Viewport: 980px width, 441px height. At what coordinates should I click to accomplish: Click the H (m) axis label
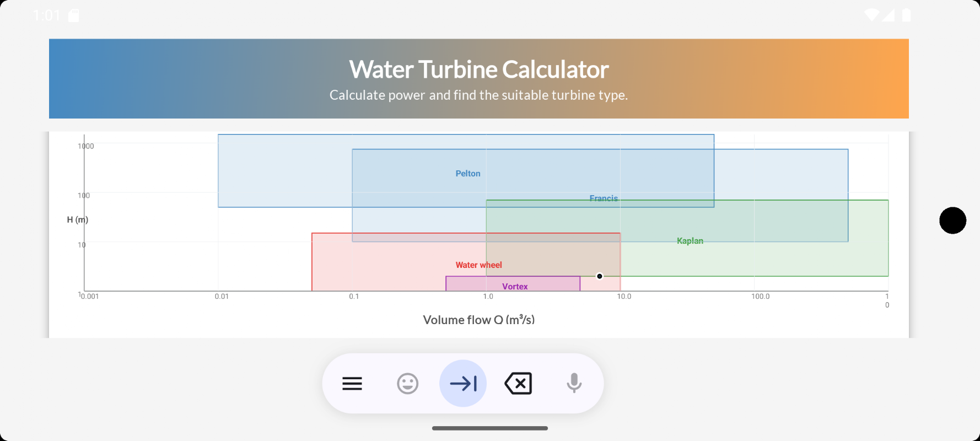tap(78, 220)
